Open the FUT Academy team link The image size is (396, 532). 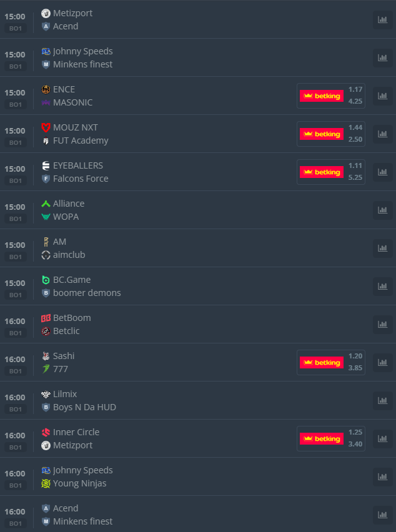(x=81, y=140)
